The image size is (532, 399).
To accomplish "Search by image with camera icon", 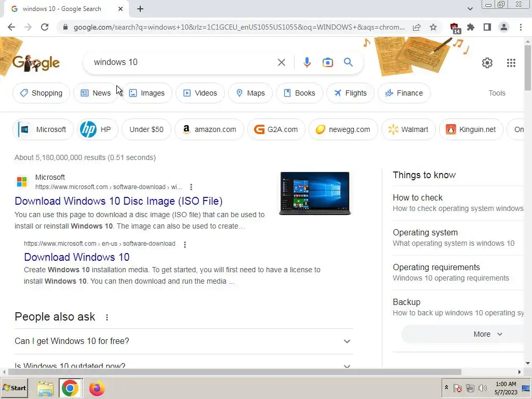I will pos(327,62).
